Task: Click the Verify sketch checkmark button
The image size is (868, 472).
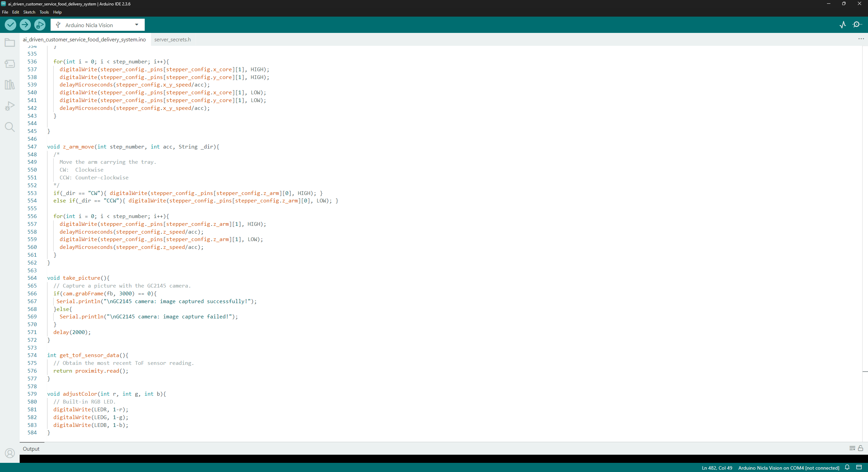Action: (11, 25)
